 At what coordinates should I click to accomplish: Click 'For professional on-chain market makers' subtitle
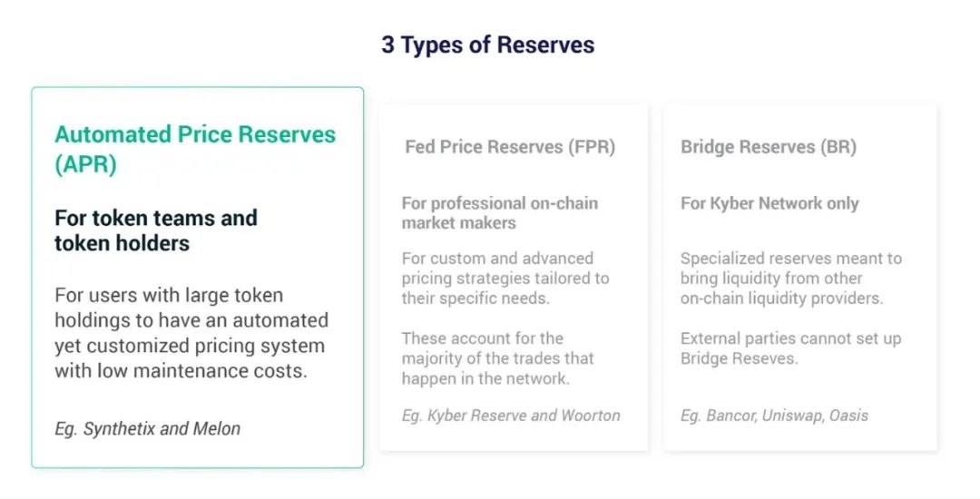(x=500, y=213)
